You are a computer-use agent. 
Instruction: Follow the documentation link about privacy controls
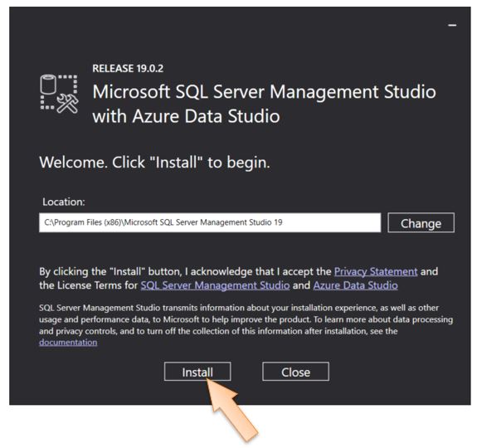pos(68,343)
